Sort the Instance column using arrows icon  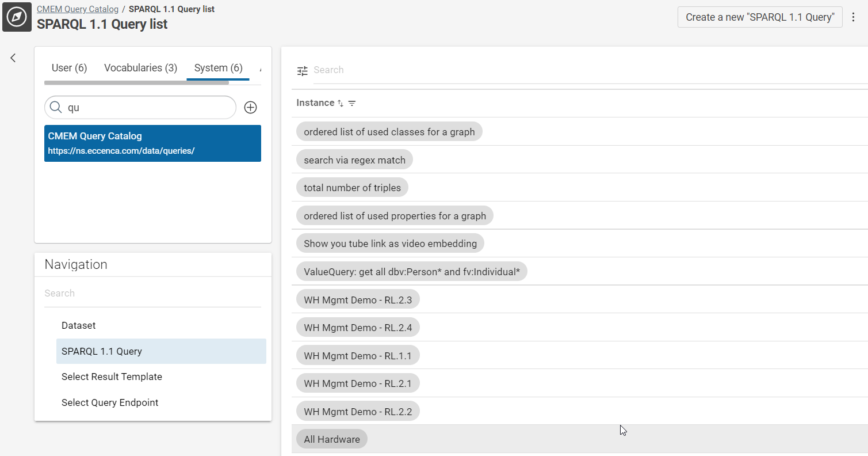341,103
